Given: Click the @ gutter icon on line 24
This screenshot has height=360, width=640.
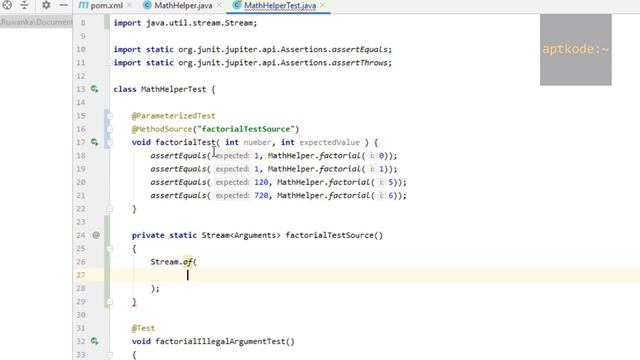Looking at the screenshot, I should (x=96, y=235).
